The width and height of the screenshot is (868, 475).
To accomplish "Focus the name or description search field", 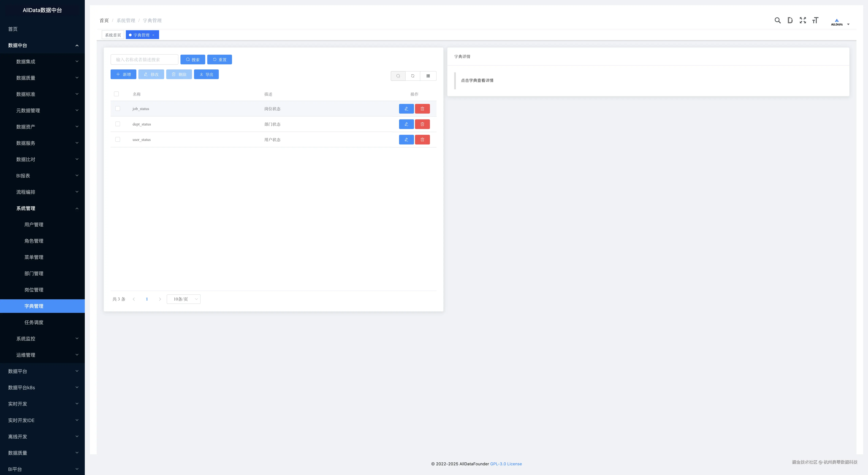I will pos(144,60).
